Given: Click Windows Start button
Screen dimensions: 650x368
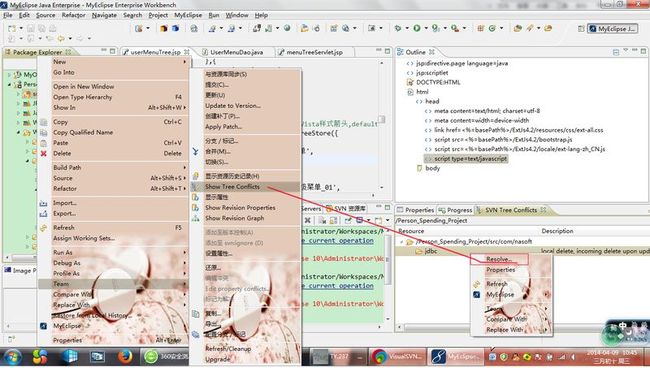Looking at the screenshot, I should tap(12, 357).
